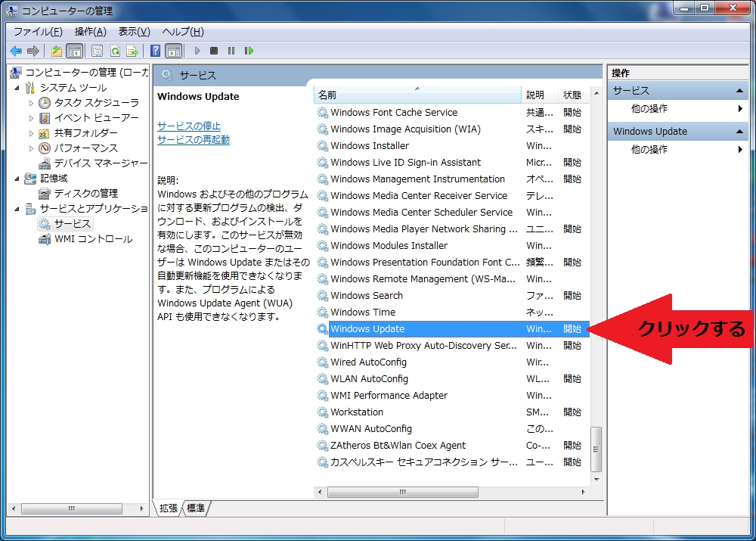756x541 pixels.
Task: Select Windows Font Cache Service row
Action: pos(452,113)
